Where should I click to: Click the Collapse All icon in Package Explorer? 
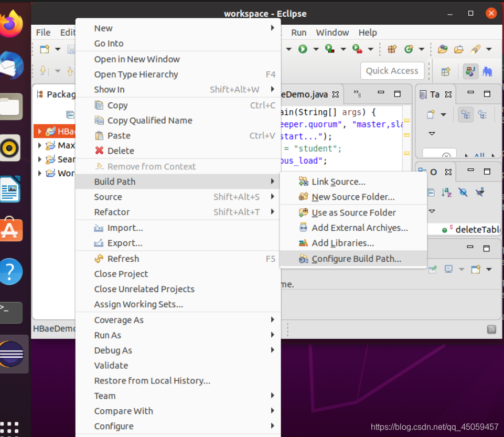(x=70, y=114)
